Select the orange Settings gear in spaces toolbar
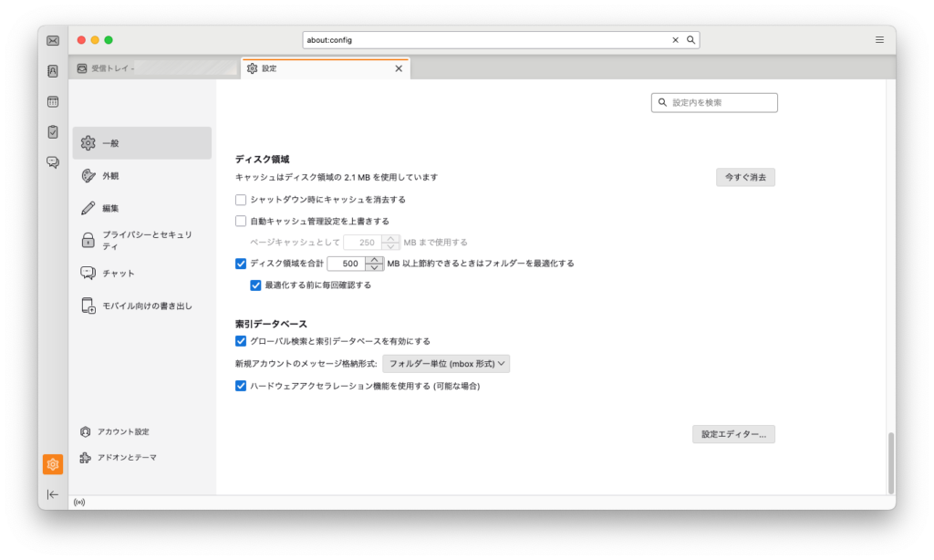934x560 pixels. coord(52,464)
